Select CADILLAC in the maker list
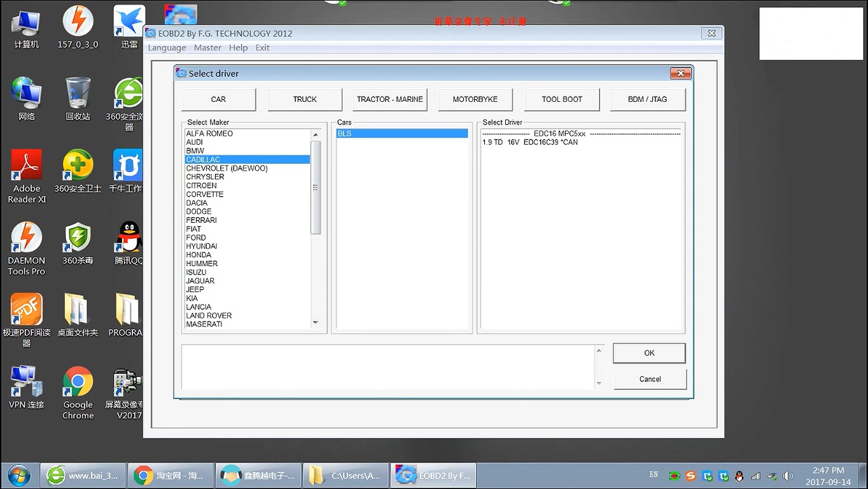The image size is (868, 489). click(x=248, y=160)
